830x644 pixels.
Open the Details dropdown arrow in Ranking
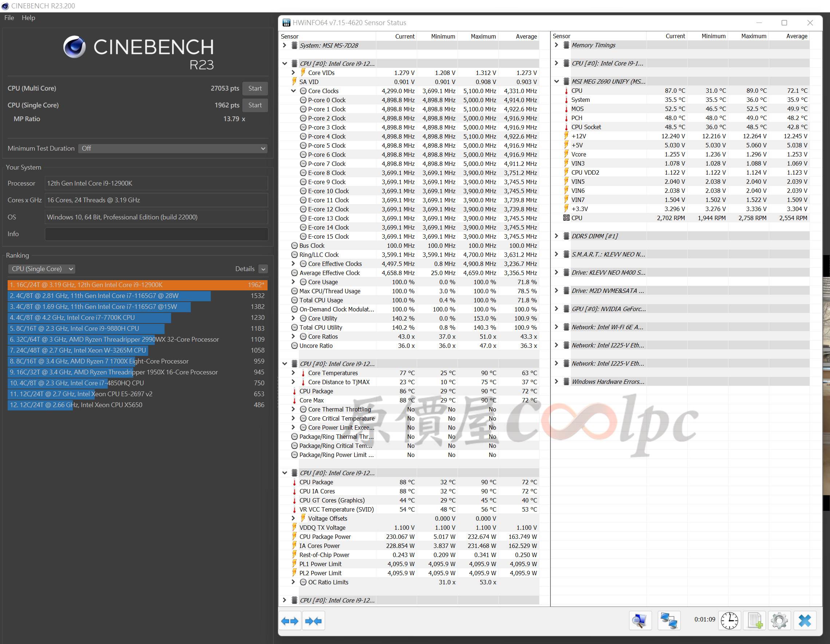[263, 269]
